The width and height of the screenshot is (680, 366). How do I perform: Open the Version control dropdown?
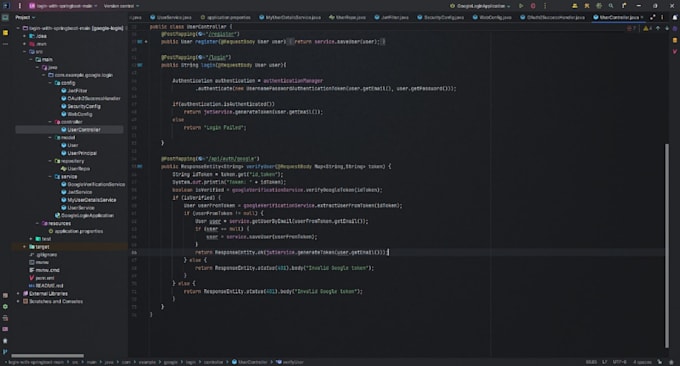[121, 6]
